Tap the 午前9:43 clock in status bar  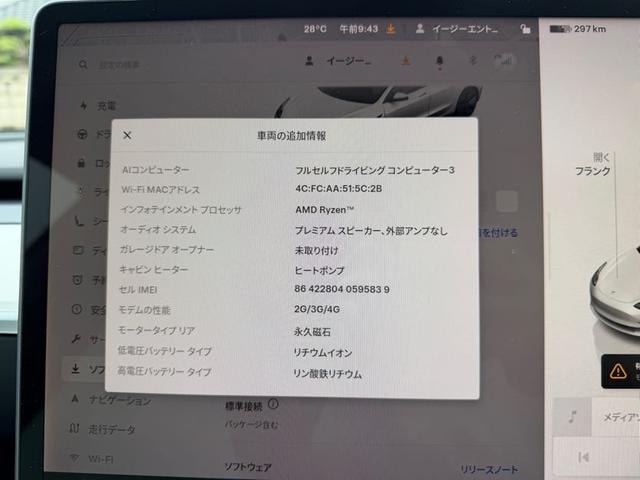(358, 29)
